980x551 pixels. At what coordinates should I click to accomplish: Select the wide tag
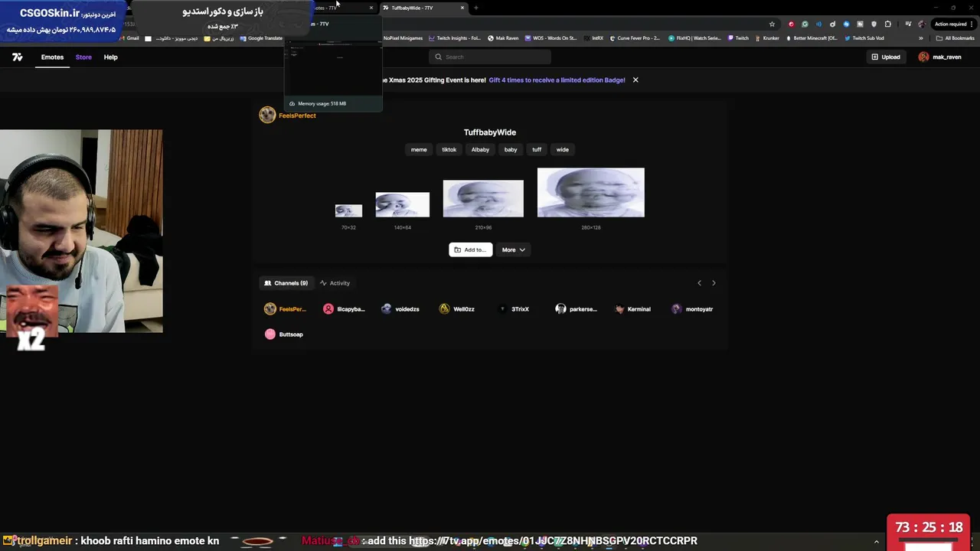point(563,150)
